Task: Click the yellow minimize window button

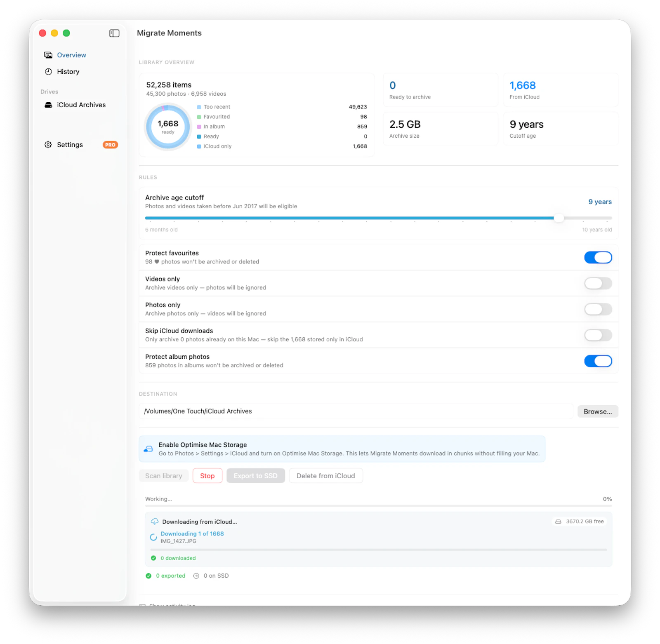Action: click(54, 33)
